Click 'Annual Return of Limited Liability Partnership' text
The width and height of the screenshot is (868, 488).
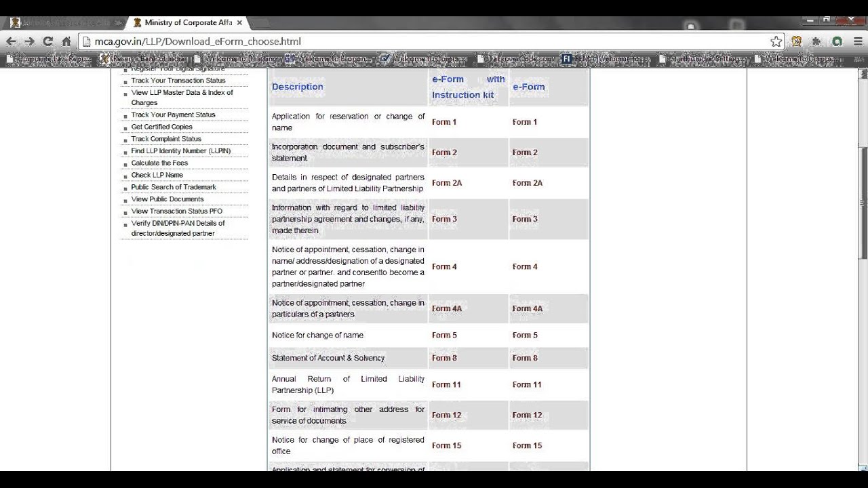point(348,385)
